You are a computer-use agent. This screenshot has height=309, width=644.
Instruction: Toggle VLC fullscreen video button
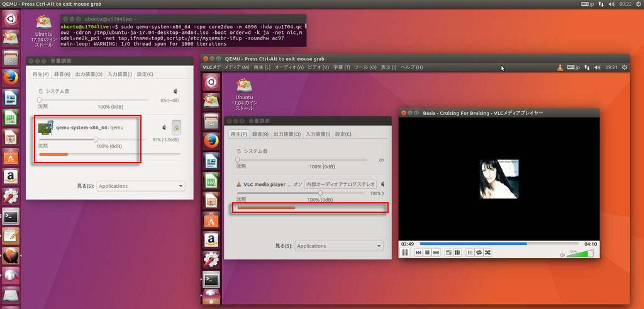pos(449,252)
